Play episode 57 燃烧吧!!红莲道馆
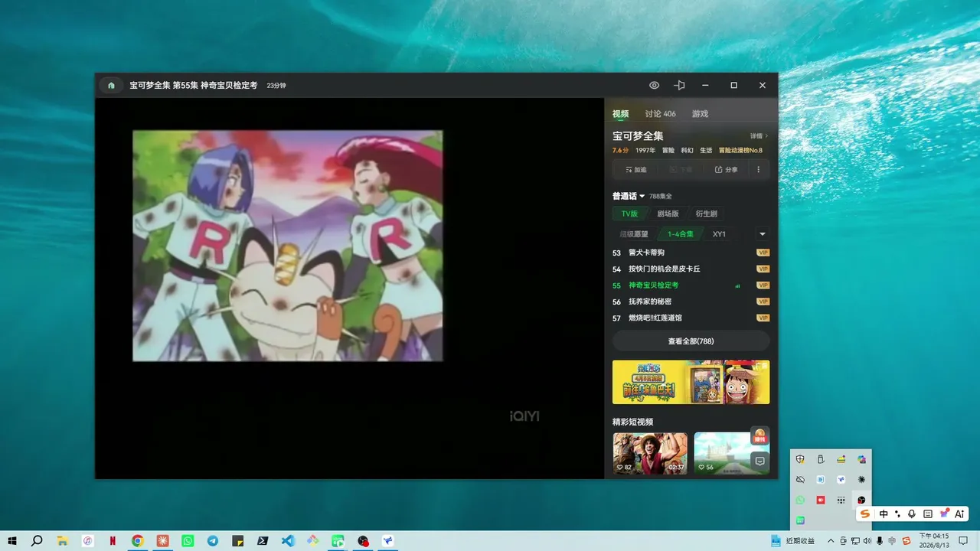 pyautogui.click(x=691, y=318)
